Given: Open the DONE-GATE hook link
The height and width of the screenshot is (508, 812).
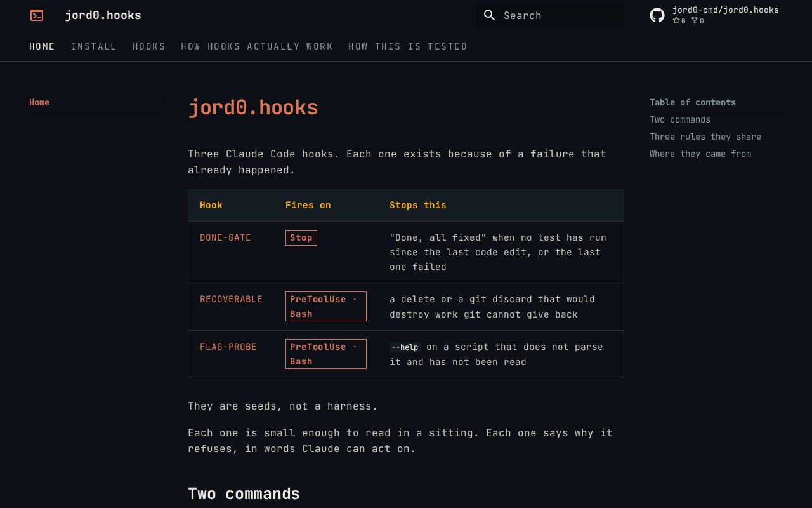Looking at the screenshot, I should pos(226,237).
